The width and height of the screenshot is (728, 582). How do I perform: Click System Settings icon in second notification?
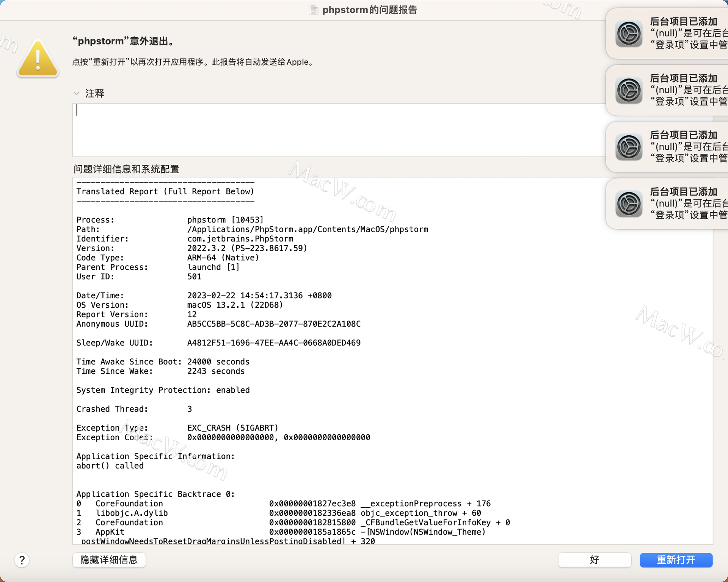click(629, 91)
